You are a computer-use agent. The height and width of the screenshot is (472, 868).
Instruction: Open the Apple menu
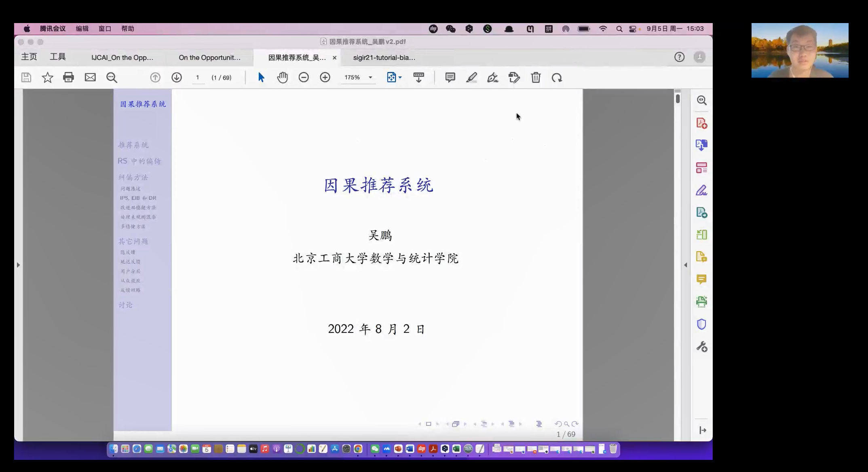click(27, 29)
